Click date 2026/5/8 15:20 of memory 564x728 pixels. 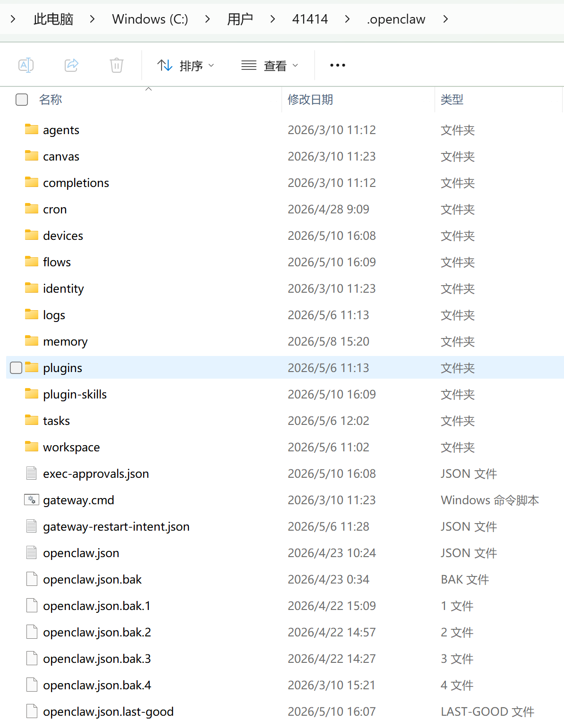[328, 341]
